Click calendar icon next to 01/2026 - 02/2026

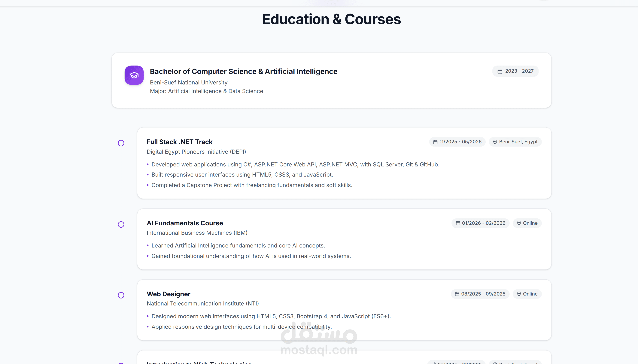pos(458,223)
